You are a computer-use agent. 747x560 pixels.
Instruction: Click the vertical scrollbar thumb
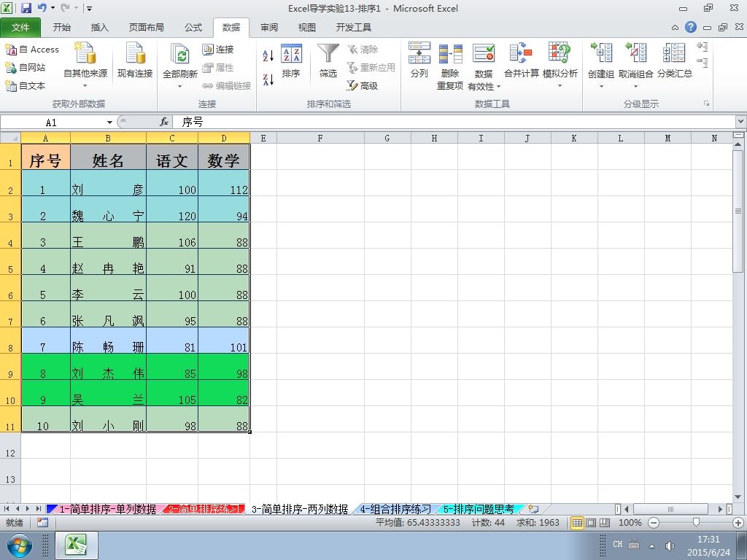[738, 211]
